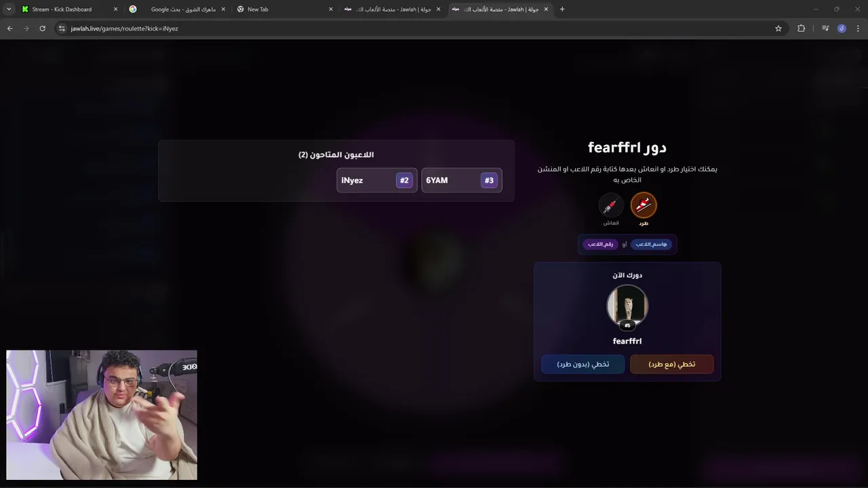Reload the current page
This screenshot has height=488, width=868.
tap(42, 28)
